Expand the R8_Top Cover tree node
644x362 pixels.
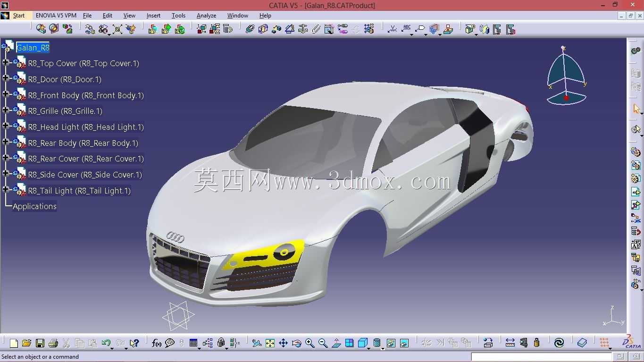[x=6, y=63]
